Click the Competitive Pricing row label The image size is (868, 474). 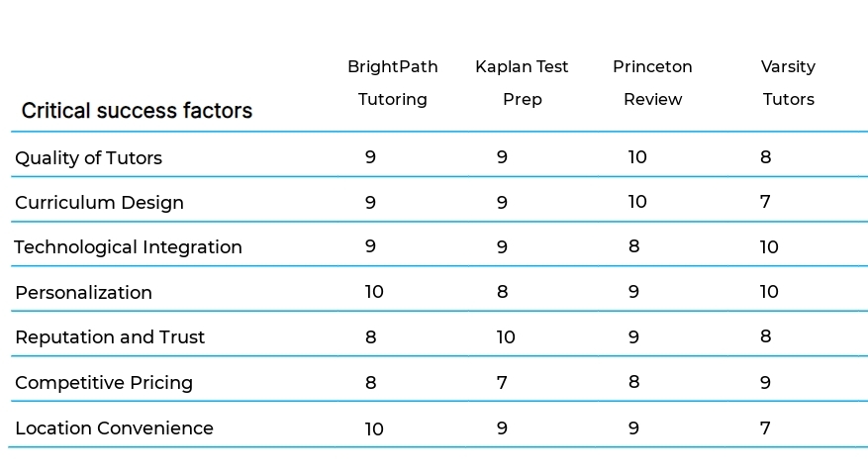[x=104, y=383]
